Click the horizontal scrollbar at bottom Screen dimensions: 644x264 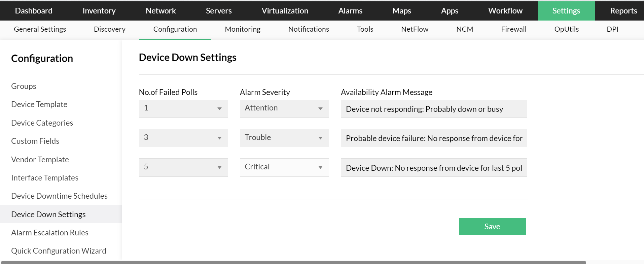pos(293,262)
